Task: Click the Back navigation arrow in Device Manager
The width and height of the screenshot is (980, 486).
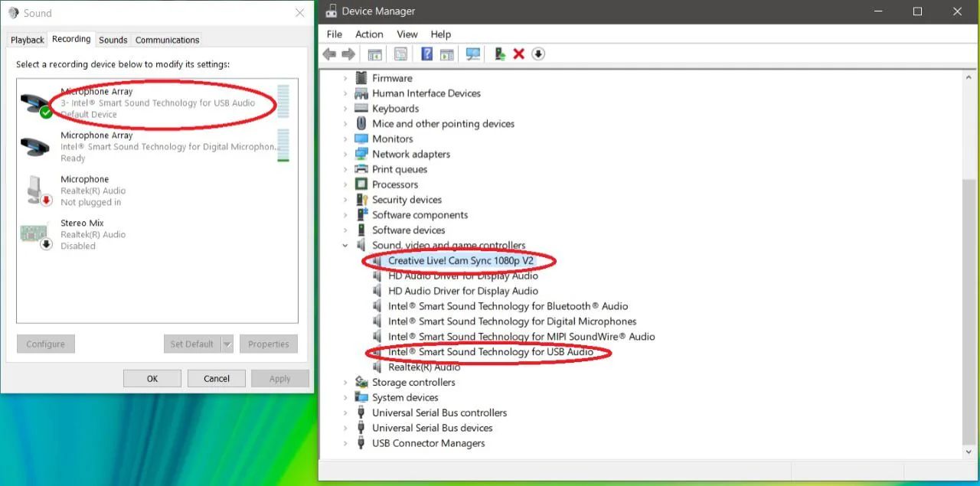Action: [x=329, y=54]
